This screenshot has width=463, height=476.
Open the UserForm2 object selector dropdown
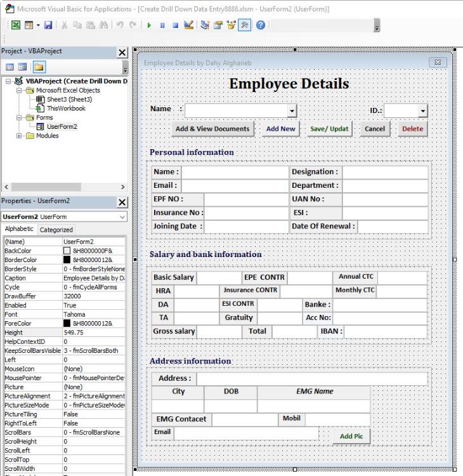[122, 217]
